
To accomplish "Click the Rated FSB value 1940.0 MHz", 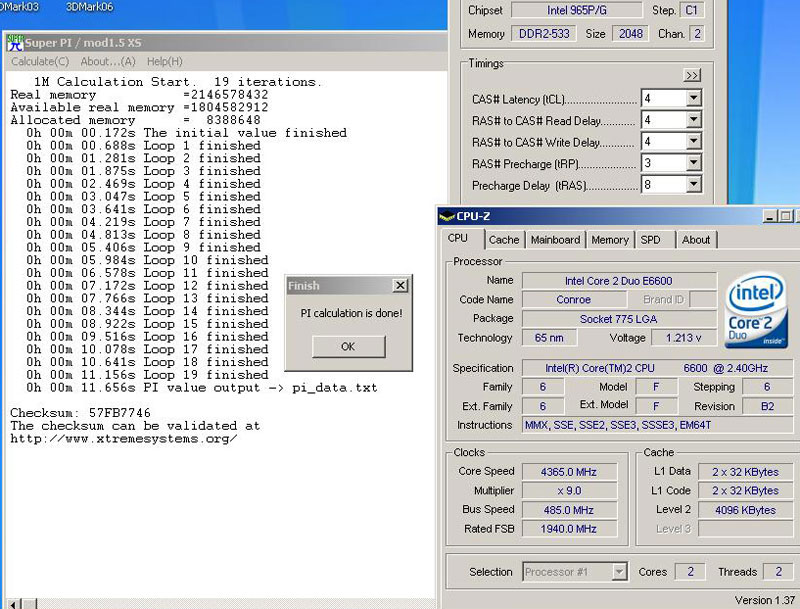I will (x=569, y=529).
